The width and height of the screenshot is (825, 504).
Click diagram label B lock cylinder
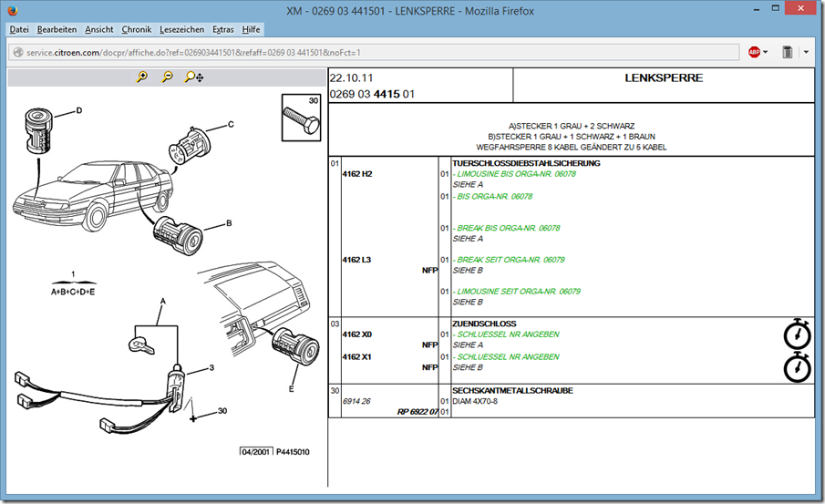click(x=229, y=223)
